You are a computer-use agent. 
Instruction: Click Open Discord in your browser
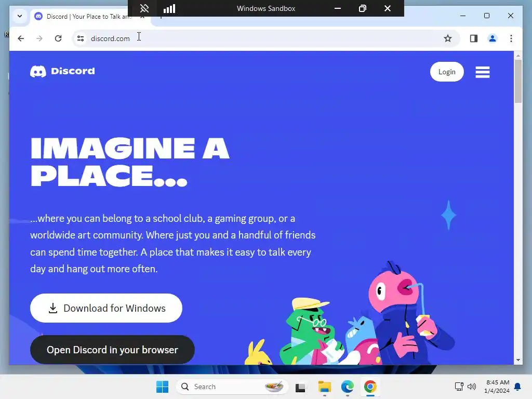coord(112,350)
